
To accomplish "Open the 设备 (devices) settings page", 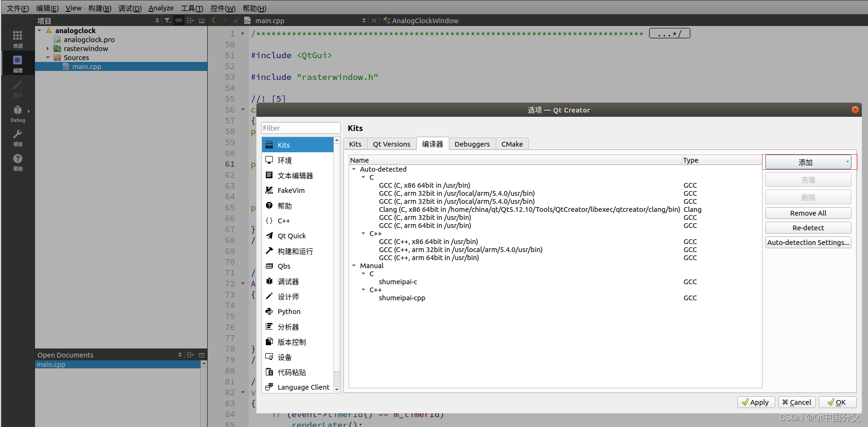I will 284,357.
